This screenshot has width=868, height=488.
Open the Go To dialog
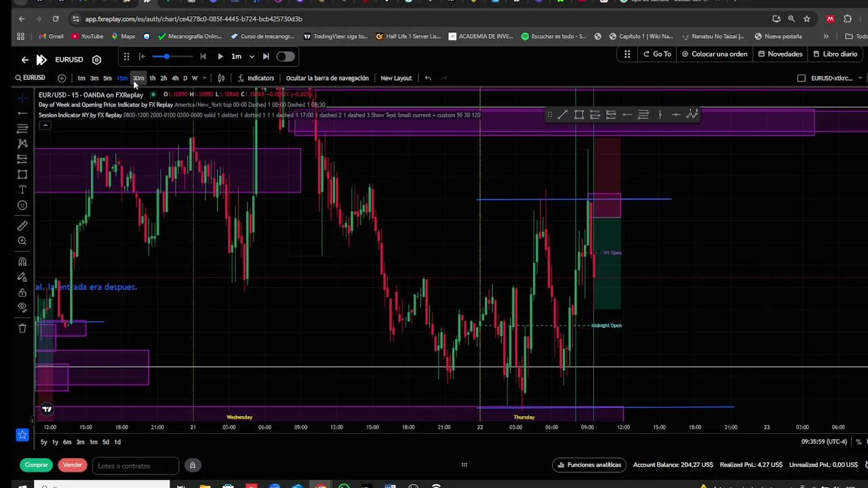pyautogui.click(x=657, y=54)
